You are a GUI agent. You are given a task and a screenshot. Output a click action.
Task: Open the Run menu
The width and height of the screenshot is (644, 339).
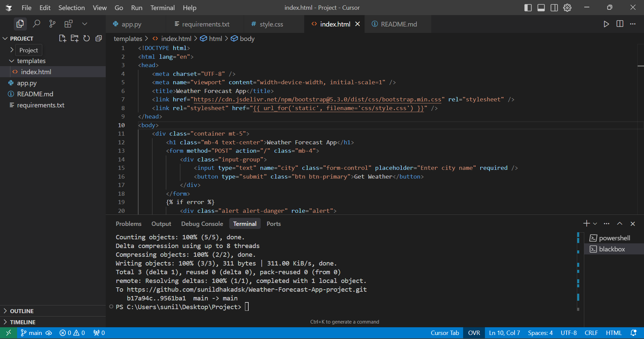click(137, 8)
